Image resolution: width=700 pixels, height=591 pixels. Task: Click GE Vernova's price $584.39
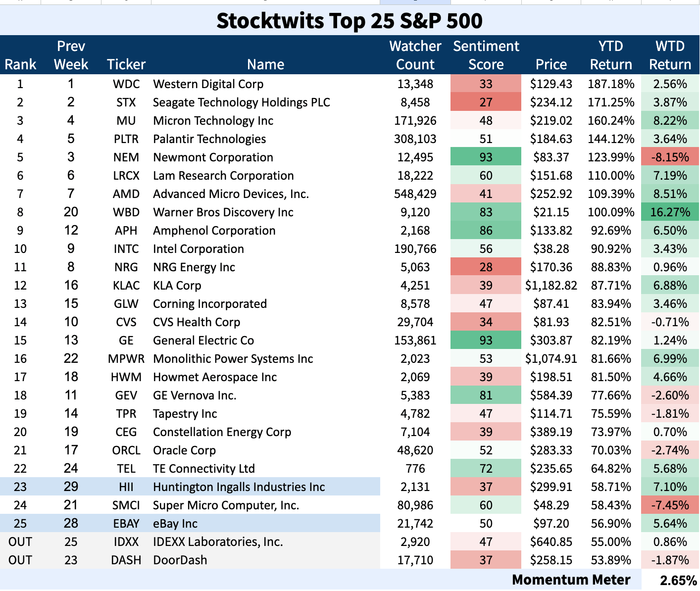[551, 395]
